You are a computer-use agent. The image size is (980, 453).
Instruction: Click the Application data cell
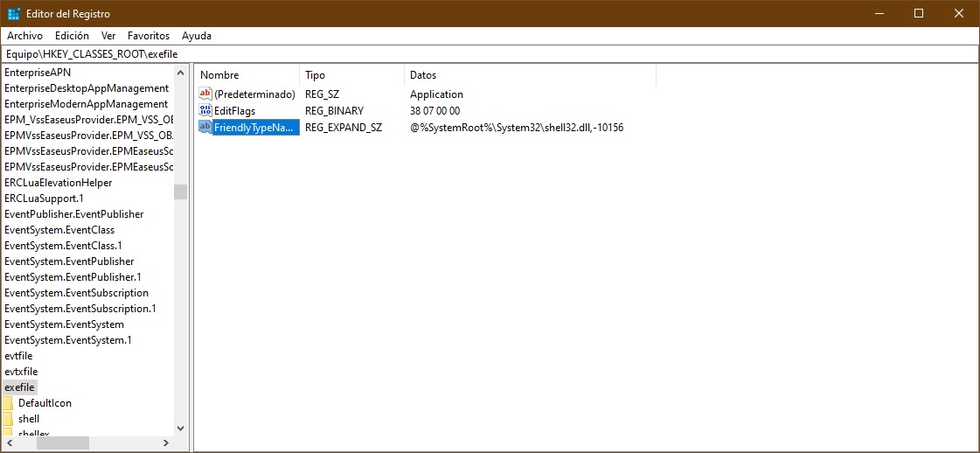(436, 94)
